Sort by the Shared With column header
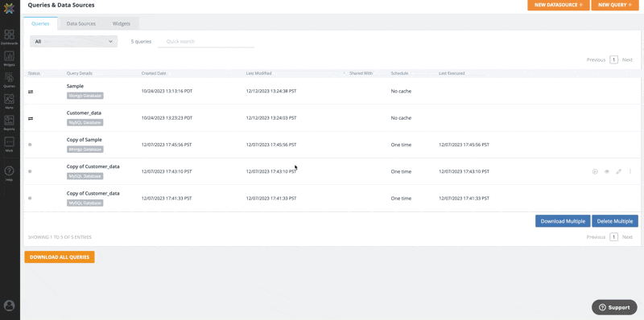 (x=361, y=73)
